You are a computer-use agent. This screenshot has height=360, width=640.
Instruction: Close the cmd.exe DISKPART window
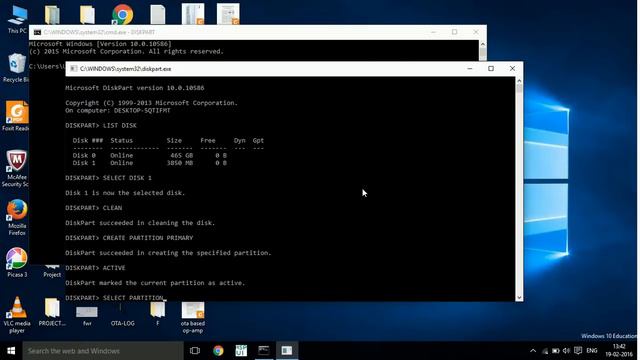pyautogui.click(x=476, y=32)
